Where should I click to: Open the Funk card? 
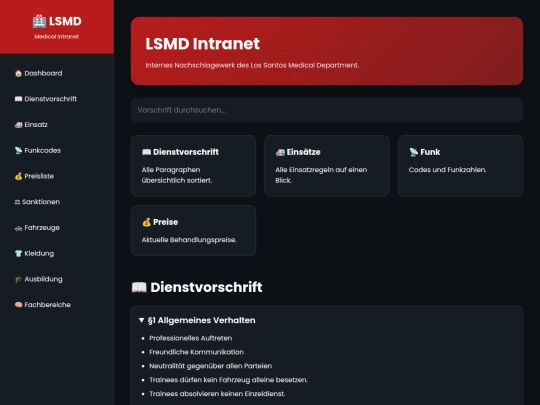click(x=460, y=166)
